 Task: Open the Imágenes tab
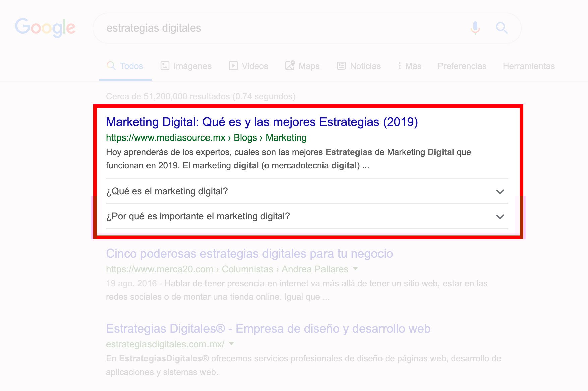tap(186, 66)
